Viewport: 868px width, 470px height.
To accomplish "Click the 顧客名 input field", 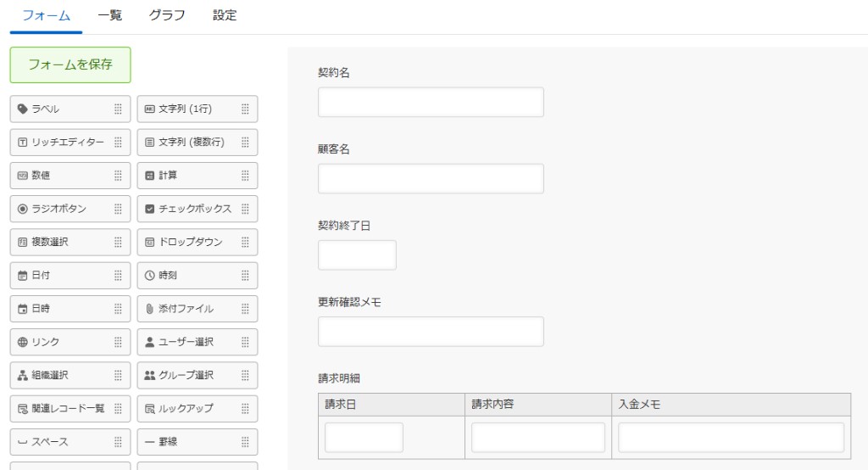I will coord(431,178).
